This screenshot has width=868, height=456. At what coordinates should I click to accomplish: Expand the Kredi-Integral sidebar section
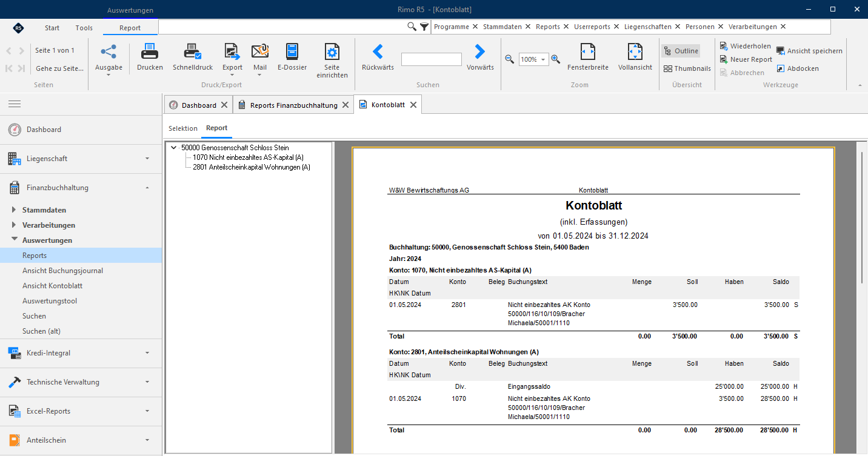pos(147,353)
